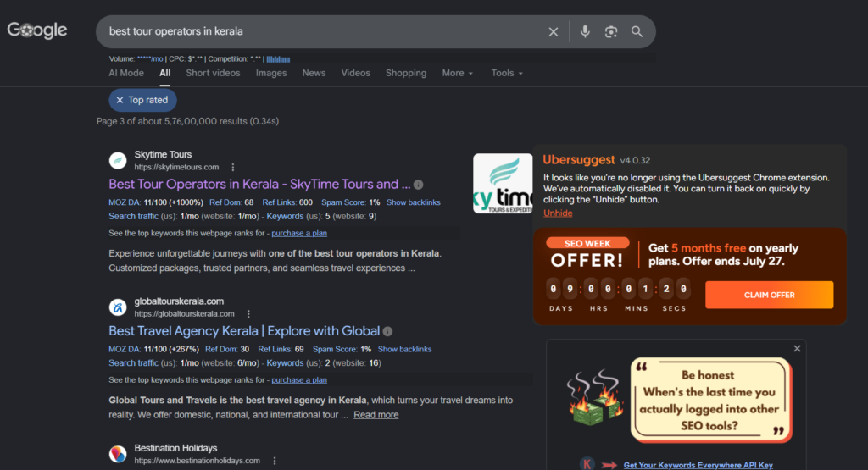868x470 pixels.
Task: Click the globaltourskerala.com favicon
Action: 118,307
